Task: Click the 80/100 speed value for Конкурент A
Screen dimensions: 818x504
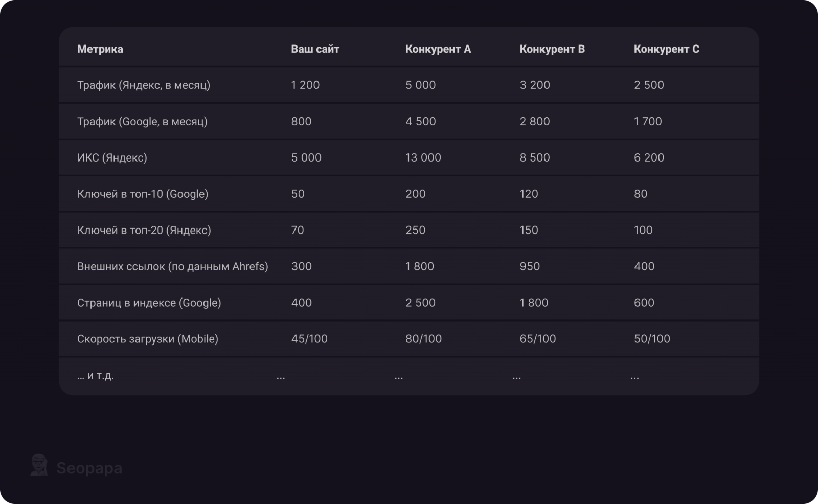Action: 423,339
